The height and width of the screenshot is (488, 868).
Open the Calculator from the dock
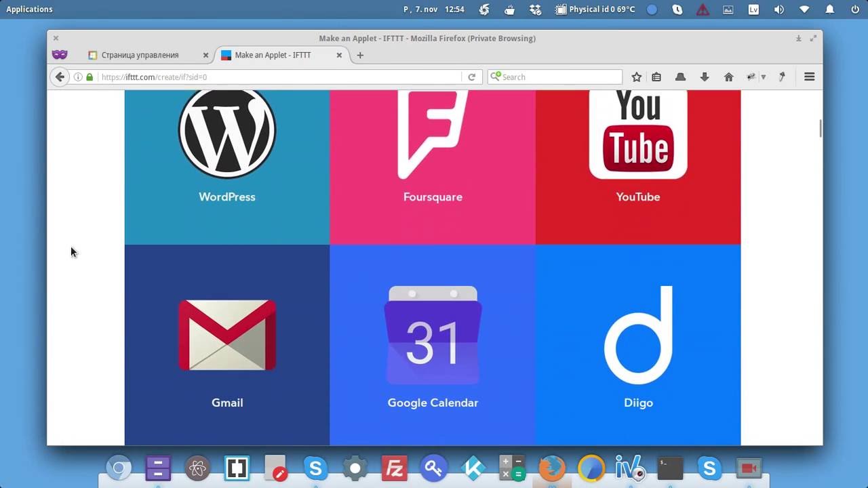pyautogui.click(x=512, y=468)
